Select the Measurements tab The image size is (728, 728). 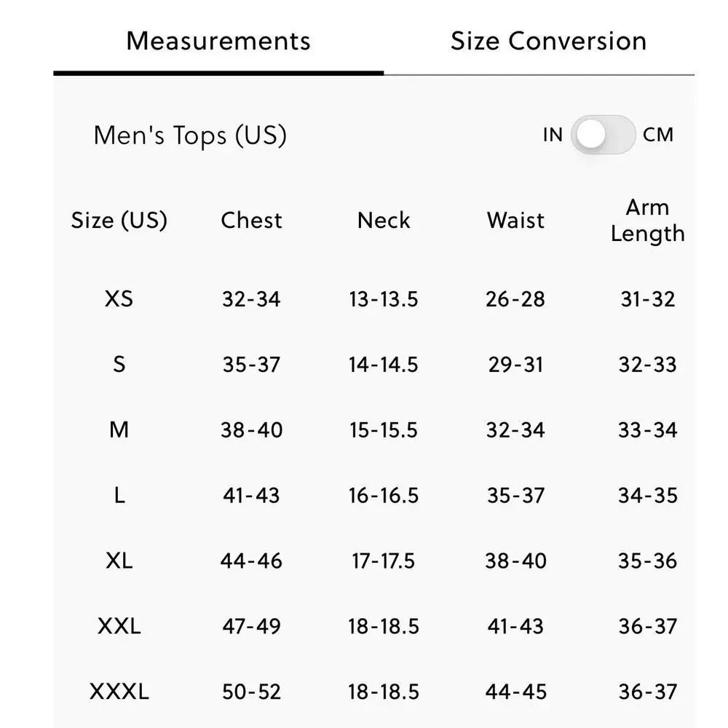point(218,41)
